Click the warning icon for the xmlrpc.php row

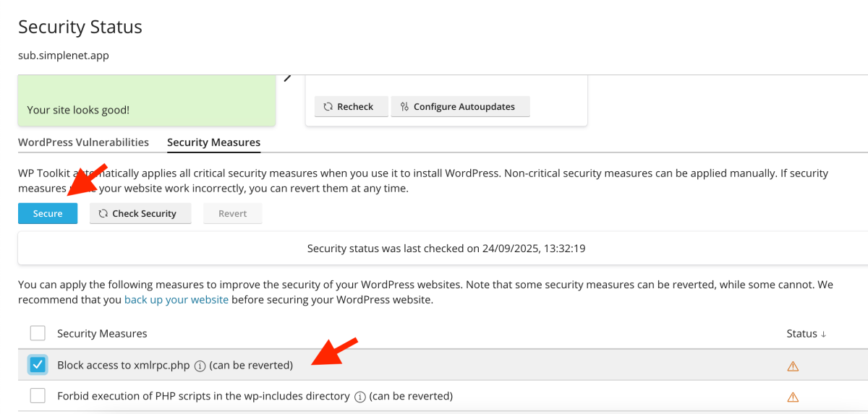tap(793, 366)
